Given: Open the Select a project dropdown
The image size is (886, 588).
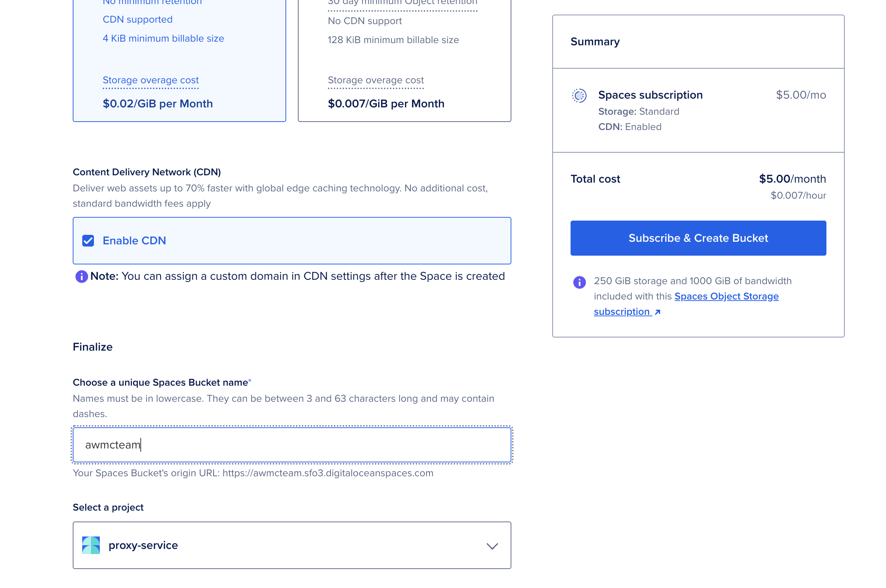Looking at the screenshot, I should (292, 545).
